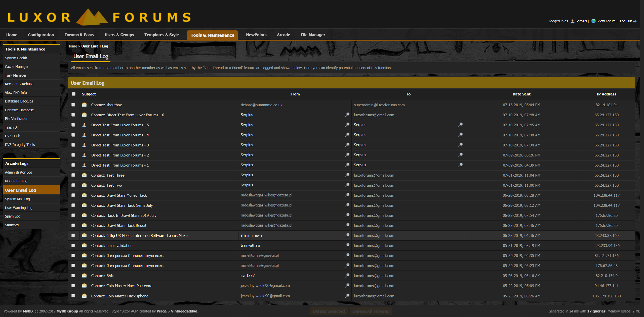Click the Log Out arrow icon
Screen dimensions: 644x317
[x=635, y=21]
